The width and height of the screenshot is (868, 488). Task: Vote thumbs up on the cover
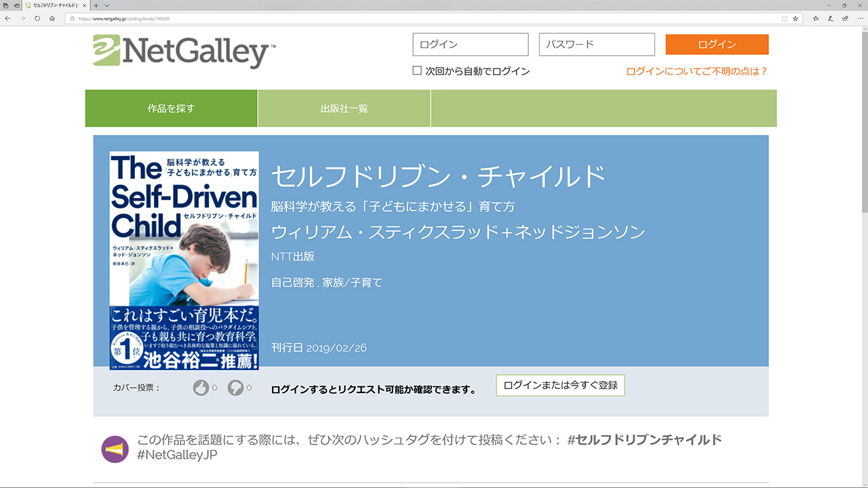tap(201, 388)
